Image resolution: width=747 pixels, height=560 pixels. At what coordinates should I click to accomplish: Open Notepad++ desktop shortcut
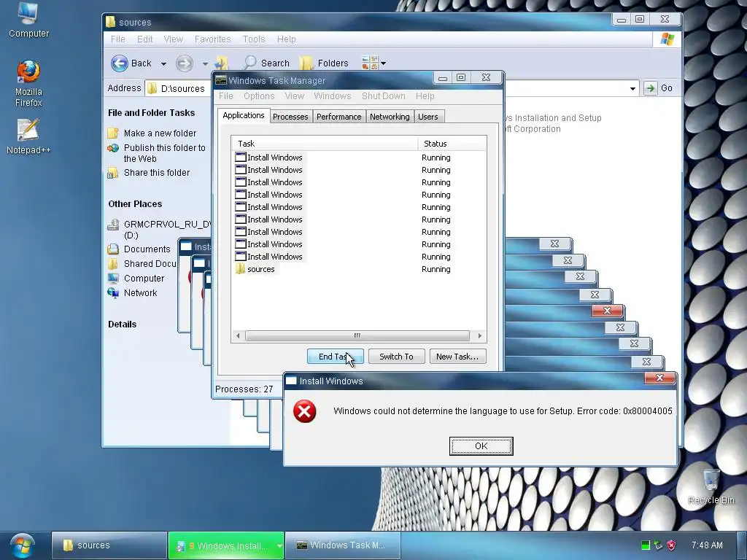[28, 136]
